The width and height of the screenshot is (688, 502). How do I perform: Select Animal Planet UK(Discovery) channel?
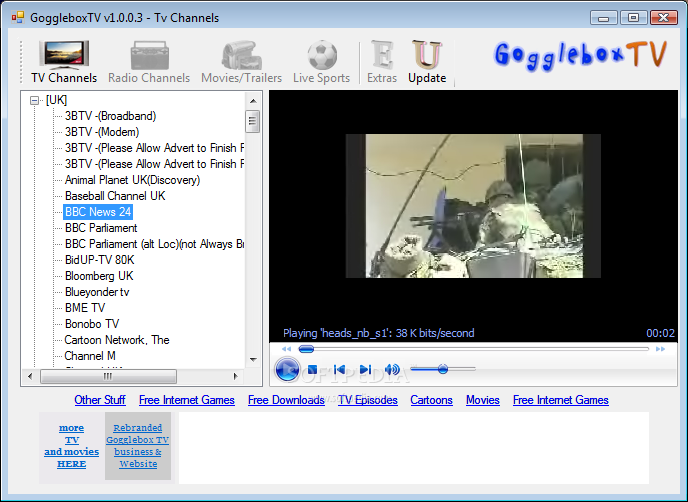click(133, 180)
